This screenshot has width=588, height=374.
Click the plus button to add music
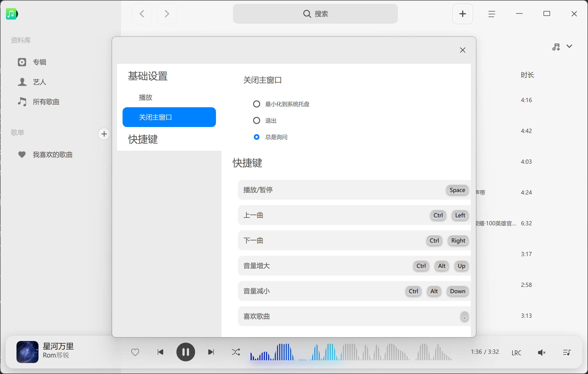click(x=463, y=14)
